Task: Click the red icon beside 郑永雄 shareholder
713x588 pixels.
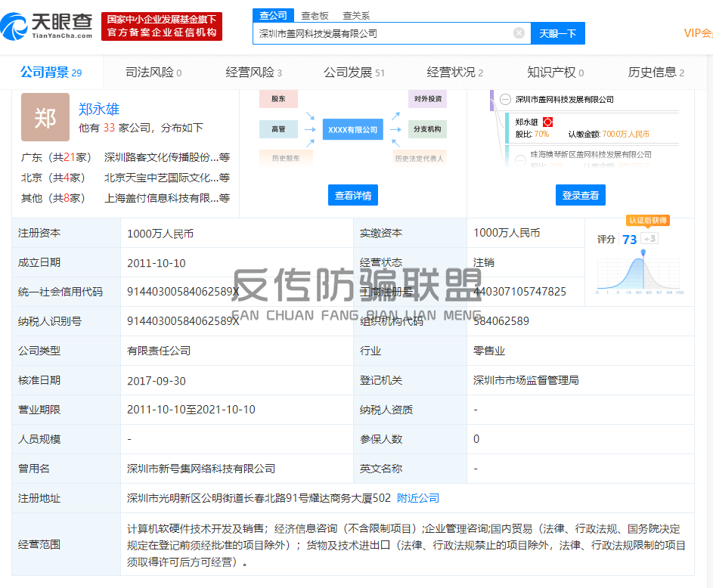Action: [x=548, y=122]
